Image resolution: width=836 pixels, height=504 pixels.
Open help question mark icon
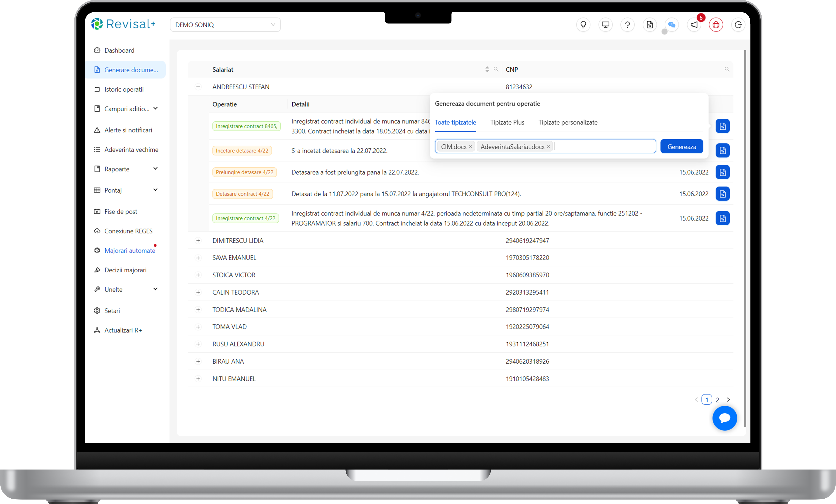[627, 25]
